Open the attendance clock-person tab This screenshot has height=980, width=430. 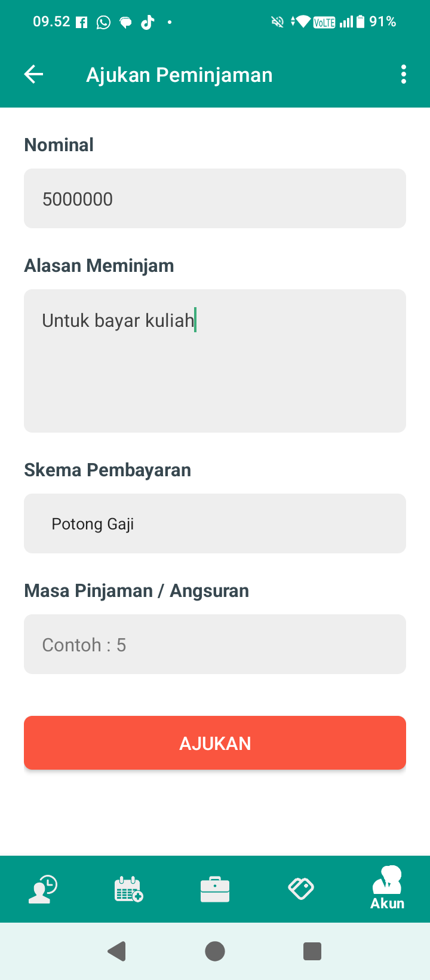tap(43, 889)
